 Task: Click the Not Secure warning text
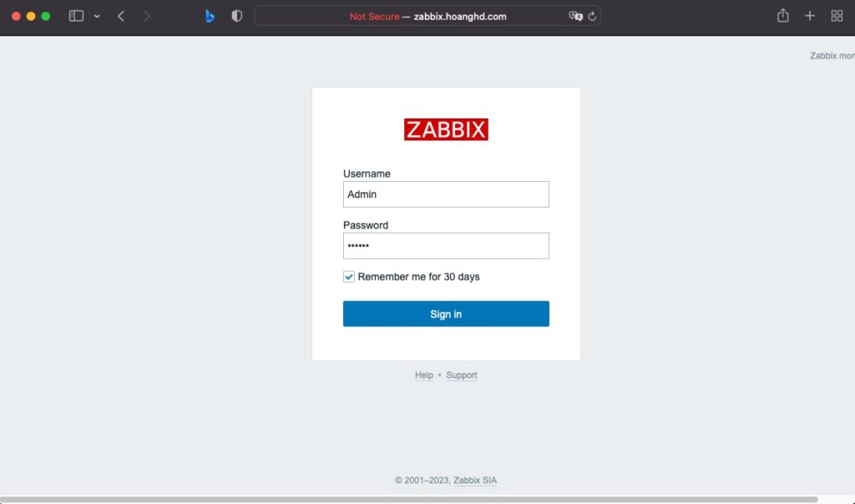374,17
